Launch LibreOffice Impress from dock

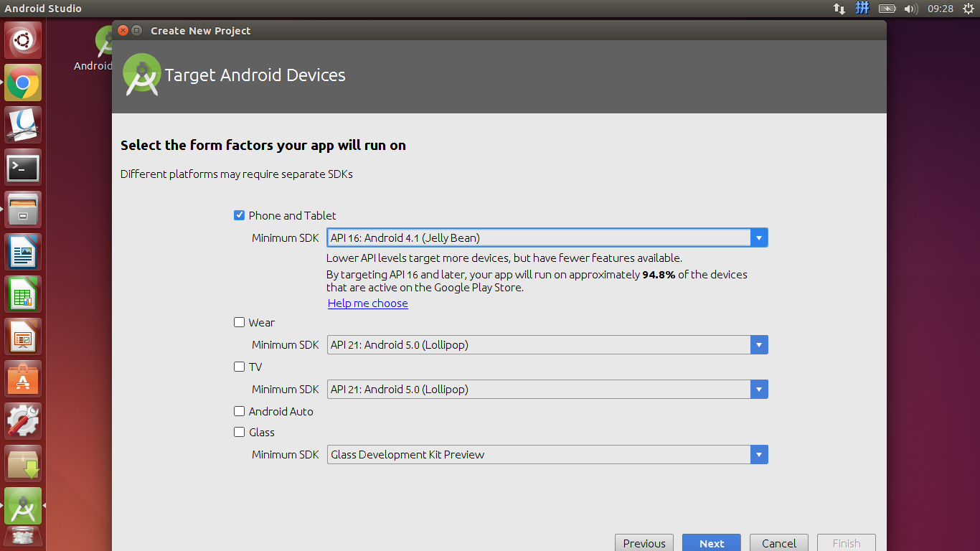(23, 337)
